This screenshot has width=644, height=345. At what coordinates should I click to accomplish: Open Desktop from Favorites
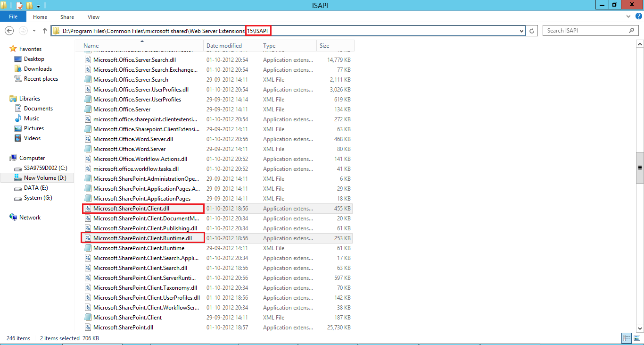pos(34,59)
